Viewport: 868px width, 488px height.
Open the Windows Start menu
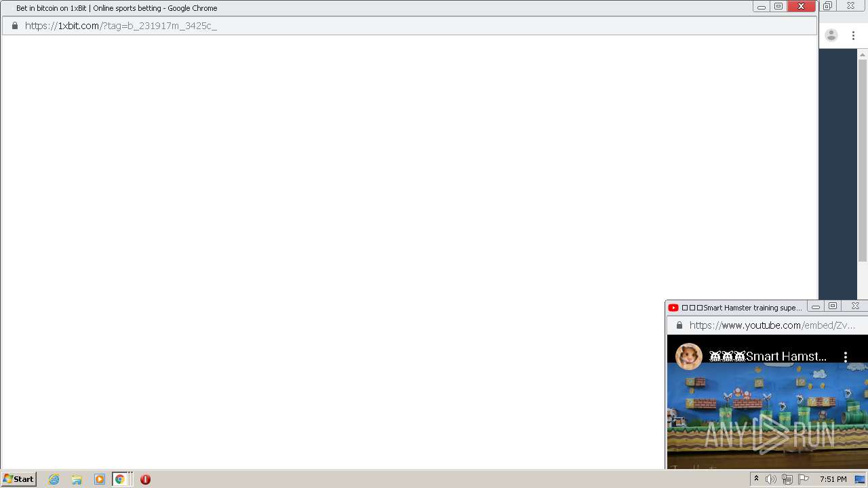click(19, 479)
